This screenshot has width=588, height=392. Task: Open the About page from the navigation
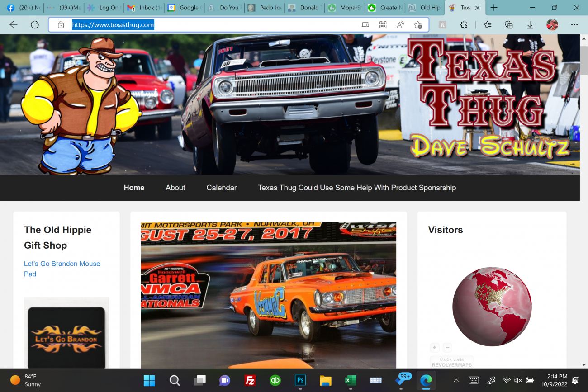[175, 188]
